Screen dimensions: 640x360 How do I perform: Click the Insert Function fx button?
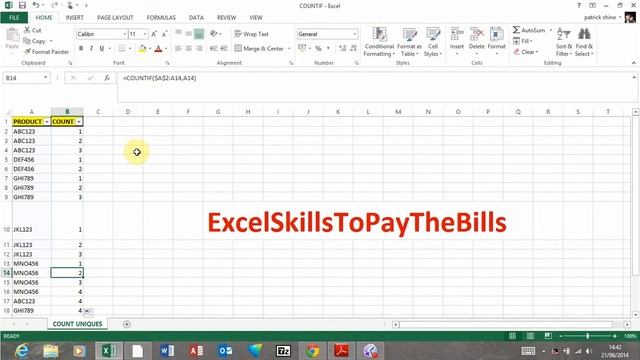(x=107, y=78)
